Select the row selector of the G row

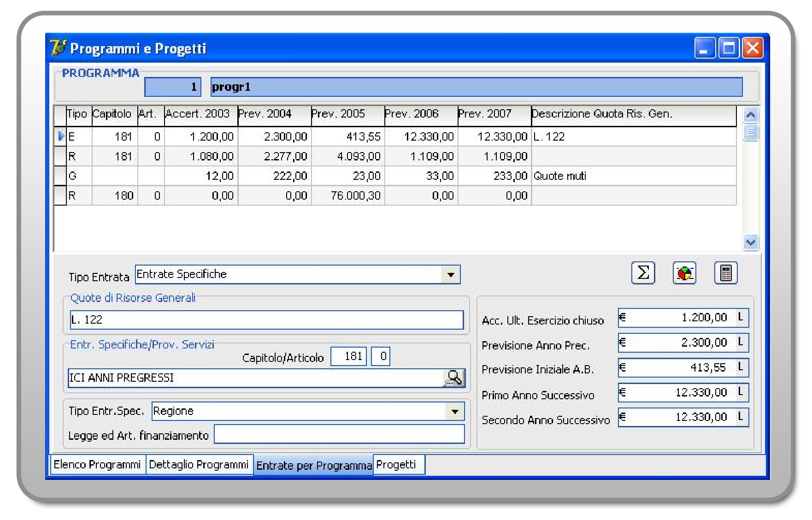click(60, 176)
